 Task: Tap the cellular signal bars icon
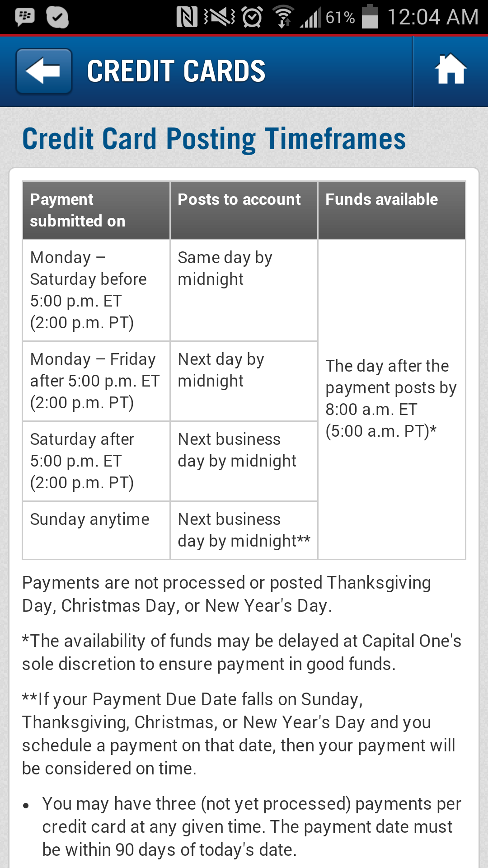coord(311,17)
